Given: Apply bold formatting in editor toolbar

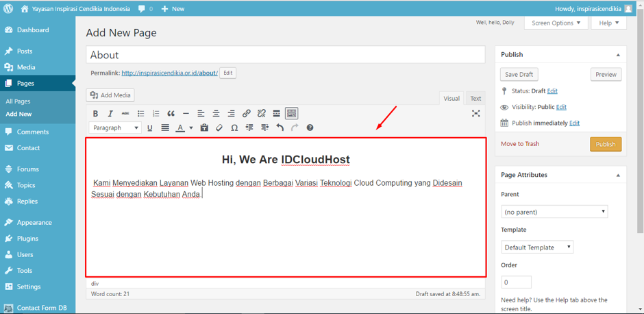Looking at the screenshot, I should click(x=95, y=113).
